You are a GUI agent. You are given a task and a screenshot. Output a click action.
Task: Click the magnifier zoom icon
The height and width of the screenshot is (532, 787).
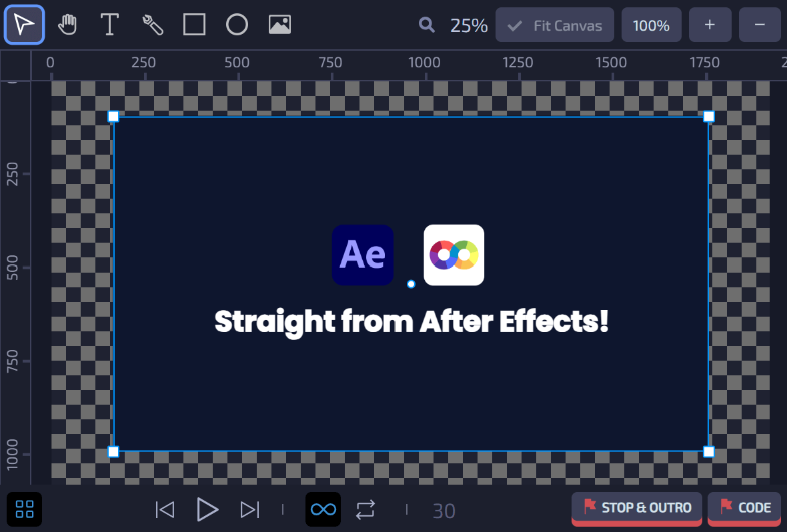coord(427,25)
